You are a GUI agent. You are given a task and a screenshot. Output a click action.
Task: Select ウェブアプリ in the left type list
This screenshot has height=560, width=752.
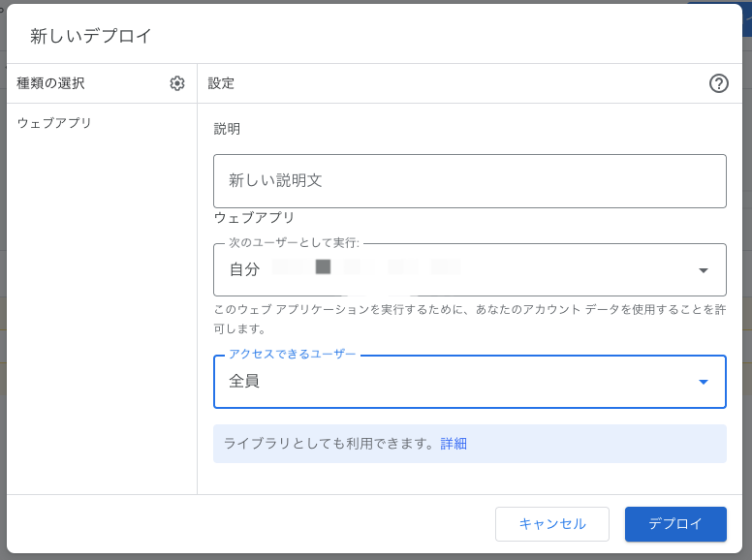click(x=54, y=123)
